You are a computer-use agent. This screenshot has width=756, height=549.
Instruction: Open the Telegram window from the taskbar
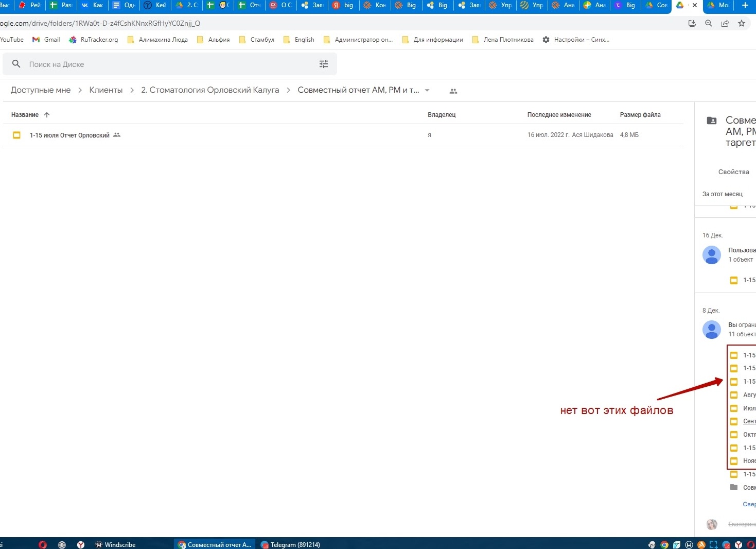pos(291,544)
